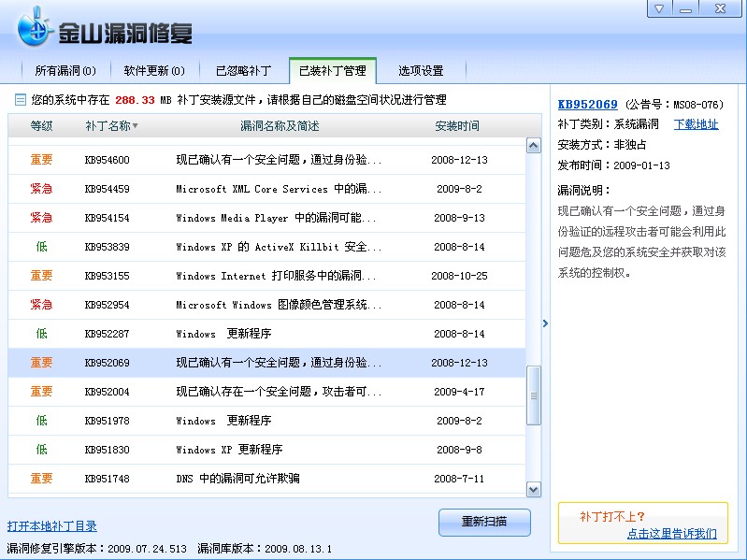Click the 288.33 MB size text
This screenshot has width=747, height=560.
click(x=142, y=100)
